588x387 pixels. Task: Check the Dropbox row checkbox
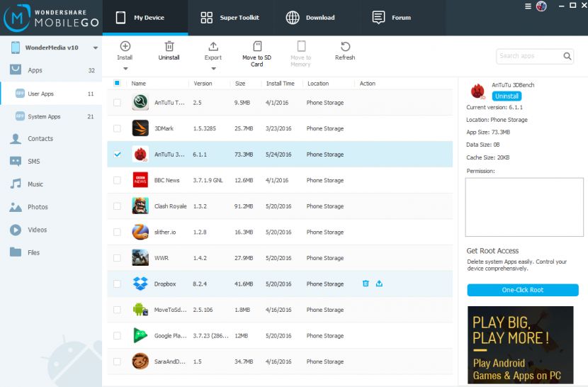pos(117,284)
